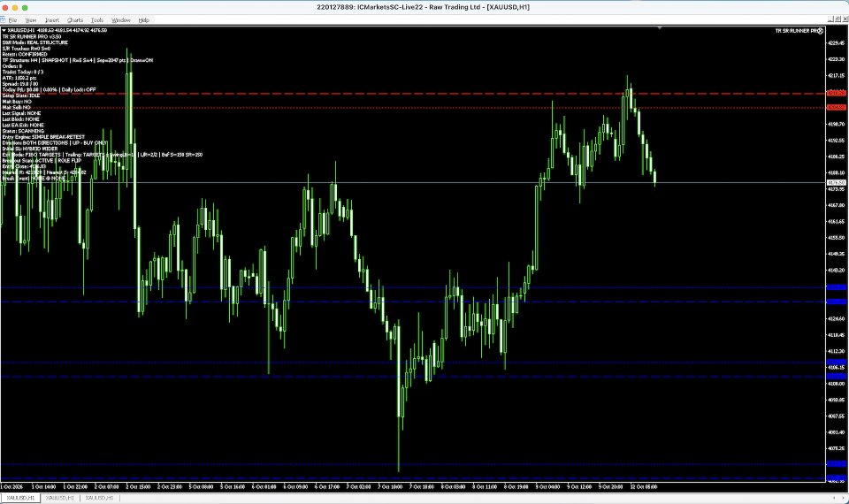Click the red resistance price label on scale
The image size is (849, 504).
(x=837, y=93)
